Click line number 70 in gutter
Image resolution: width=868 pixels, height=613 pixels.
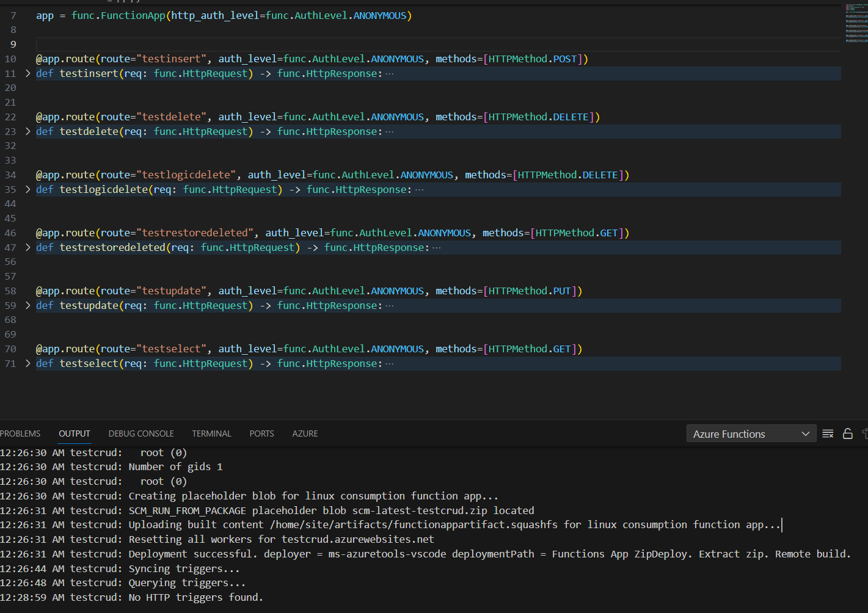[10, 349]
